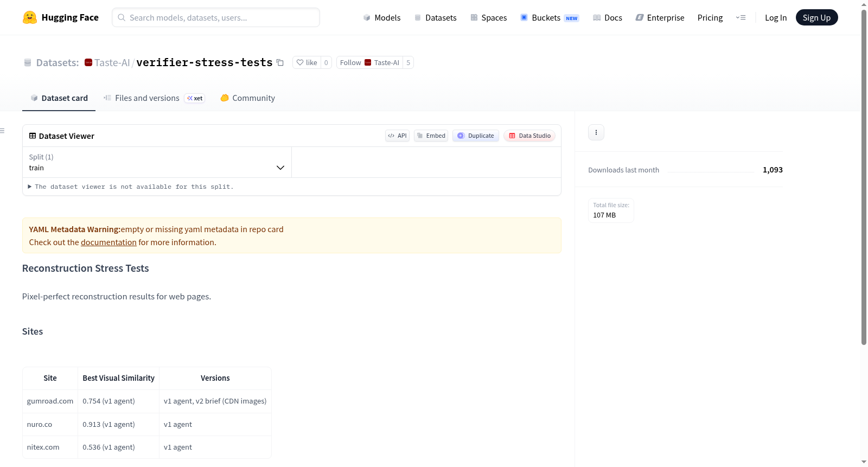Click the API button in Dataset Viewer
868x467 pixels.
click(397, 136)
